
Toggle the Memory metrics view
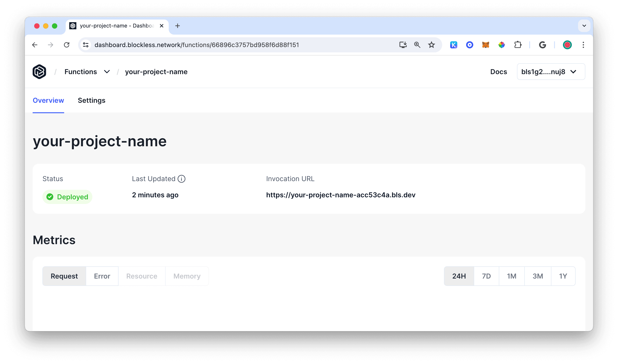(187, 276)
